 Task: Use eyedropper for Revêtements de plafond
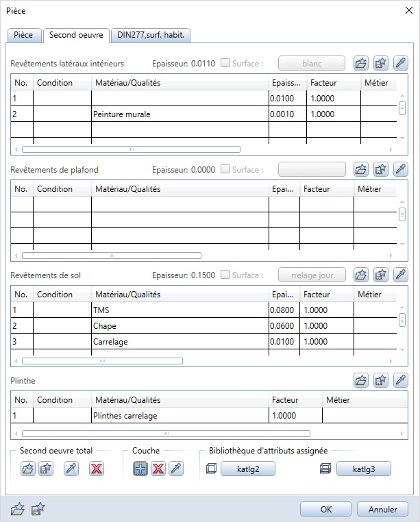click(401, 169)
